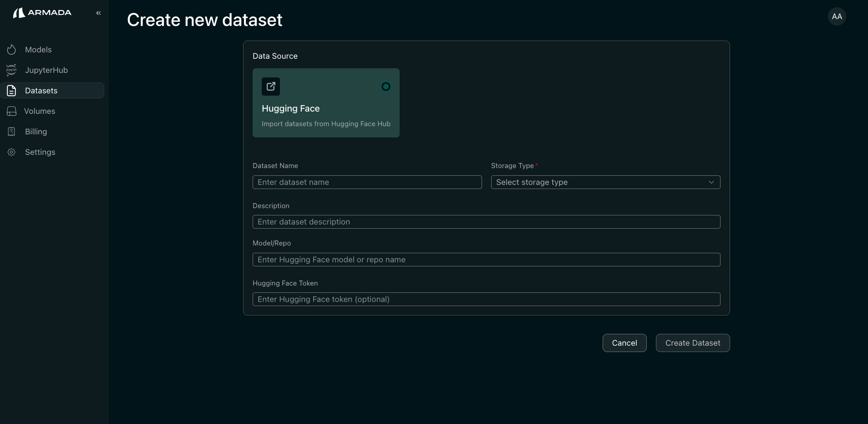Open JupyterHub from the sidebar icon

[11, 70]
